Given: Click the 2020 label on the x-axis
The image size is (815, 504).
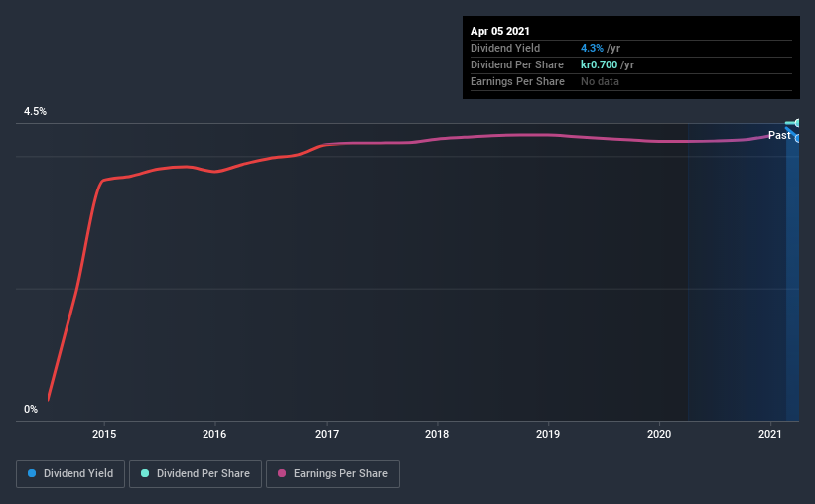Looking at the screenshot, I should click(659, 434).
